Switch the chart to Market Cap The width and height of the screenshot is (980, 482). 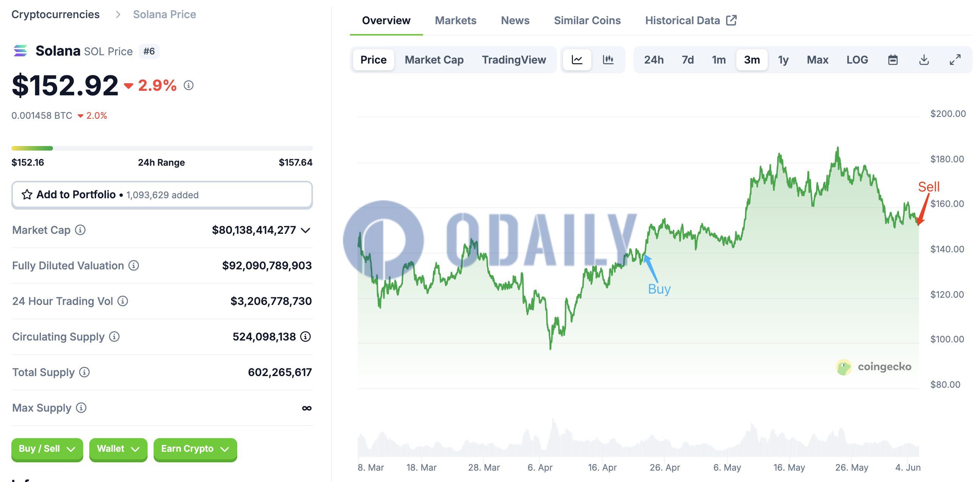click(434, 60)
